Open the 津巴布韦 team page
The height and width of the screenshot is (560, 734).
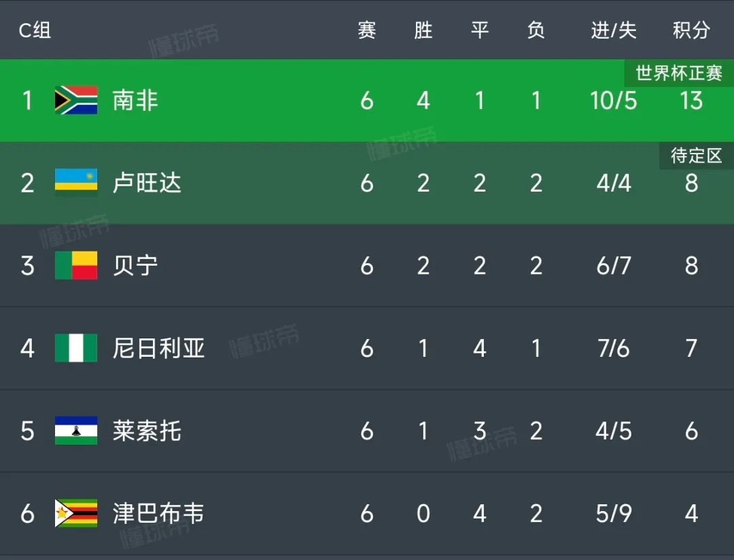[158, 513]
